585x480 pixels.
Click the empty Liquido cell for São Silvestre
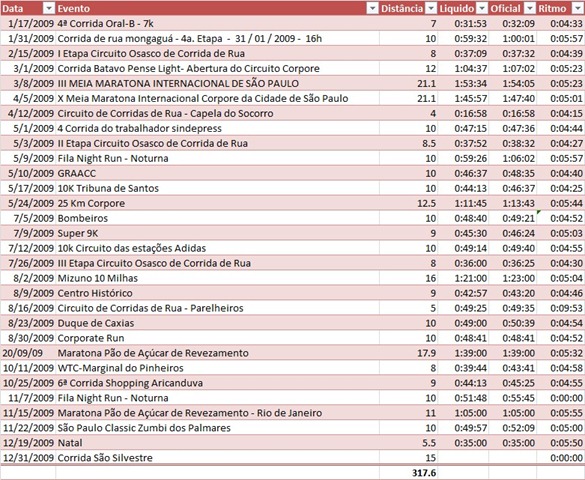tap(463, 458)
